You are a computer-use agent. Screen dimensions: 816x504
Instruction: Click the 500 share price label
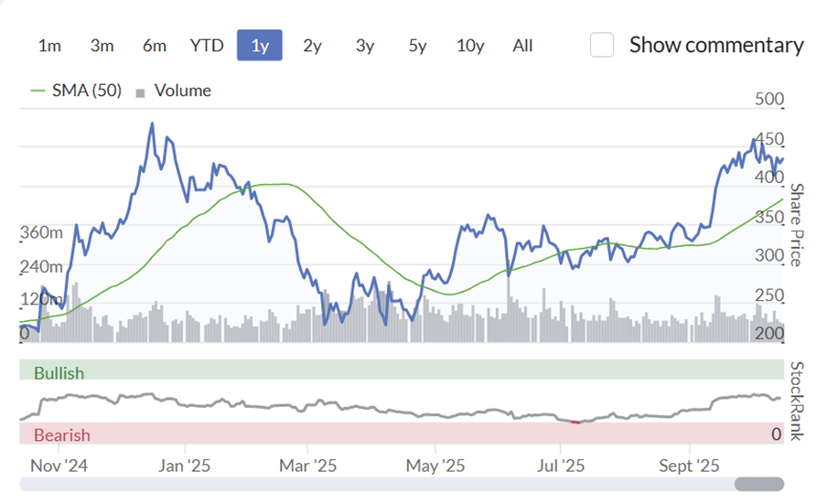[x=769, y=99]
